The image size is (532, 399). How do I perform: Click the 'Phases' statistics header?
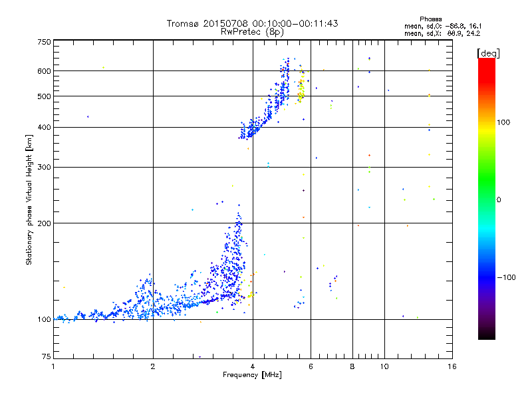pos(430,19)
